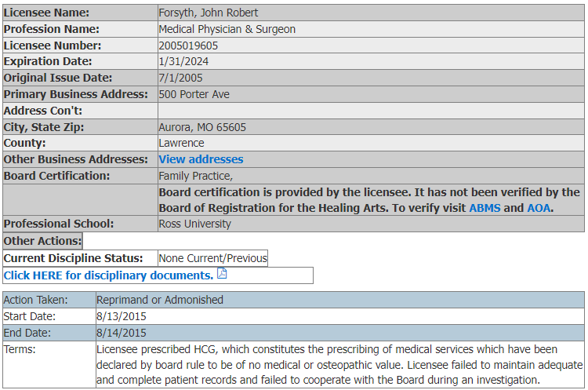Click the 500 Porter Ave address
The width and height of the screenshot is (588, 390).
[194, 94]
